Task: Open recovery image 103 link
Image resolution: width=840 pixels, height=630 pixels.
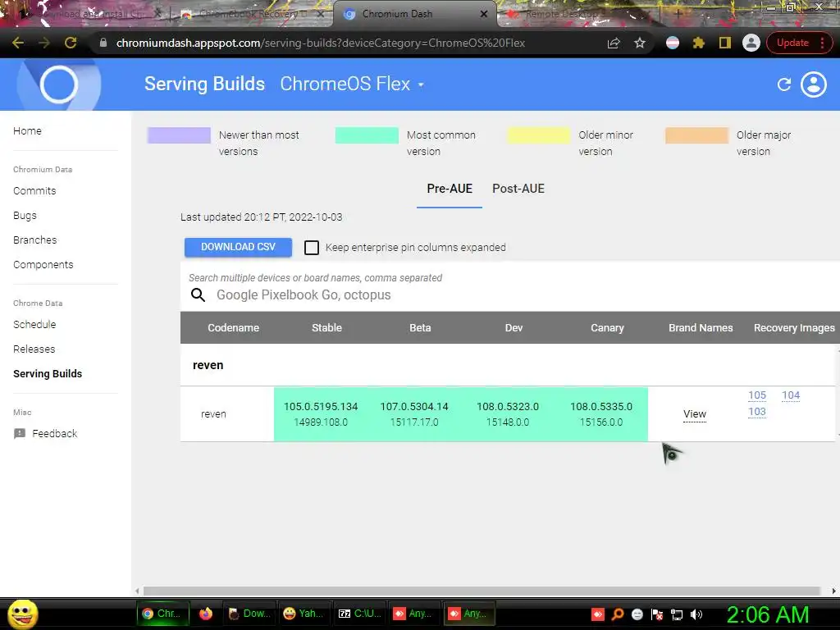Action: point(757,412)
